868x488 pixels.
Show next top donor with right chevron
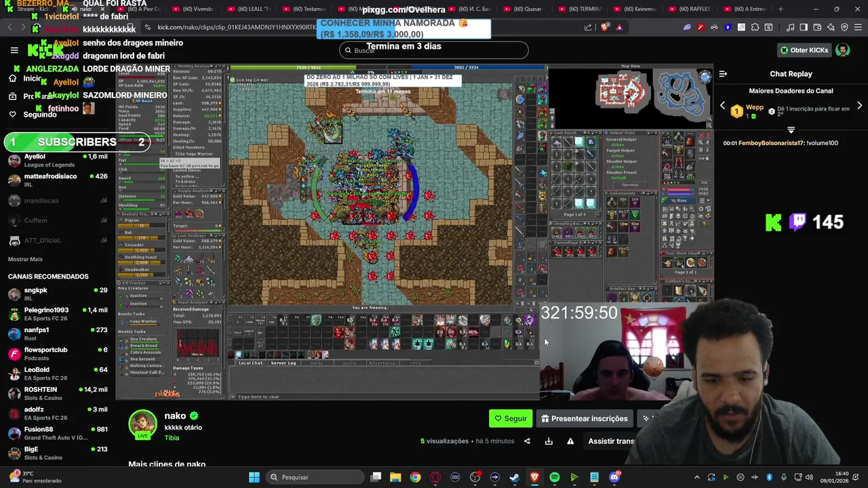pos(859,106)
